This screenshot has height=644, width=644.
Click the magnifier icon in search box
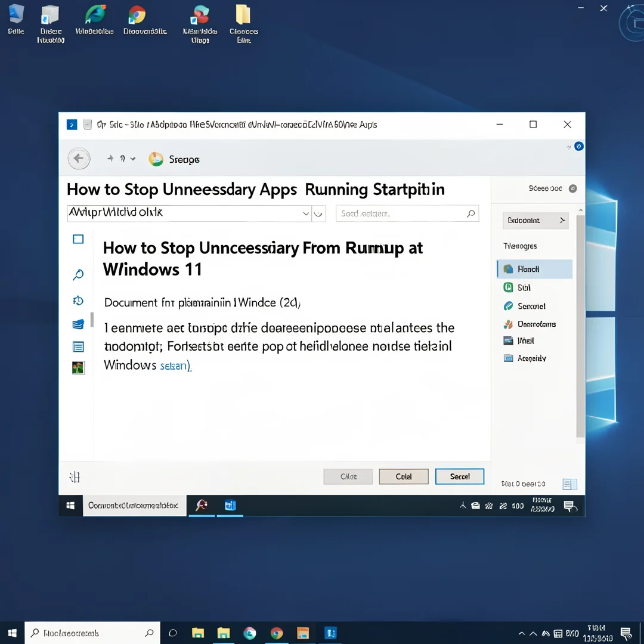click(470, 213)
